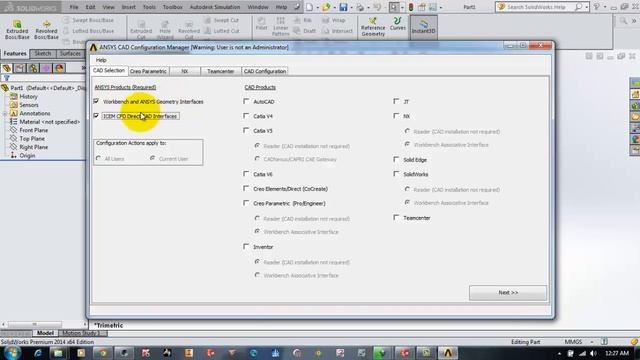640x360 pixels.
Task: Enable the SolidWorks checkbox
Action: tap(396, 173)
